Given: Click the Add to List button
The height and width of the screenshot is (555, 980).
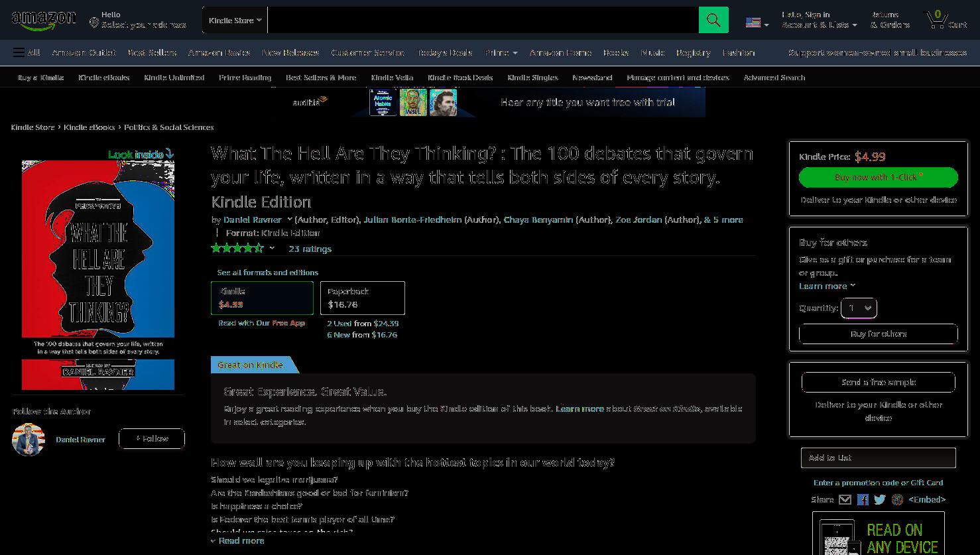Looking at the screenshot, I should (879, 458).
